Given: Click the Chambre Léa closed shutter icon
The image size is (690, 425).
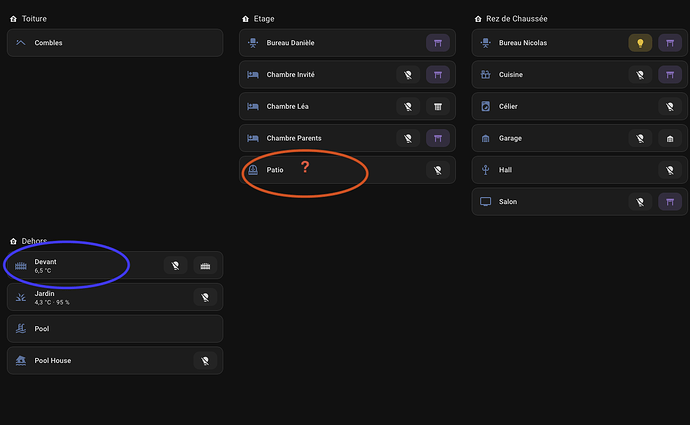Looking at the screenshot, I should 437,107.
